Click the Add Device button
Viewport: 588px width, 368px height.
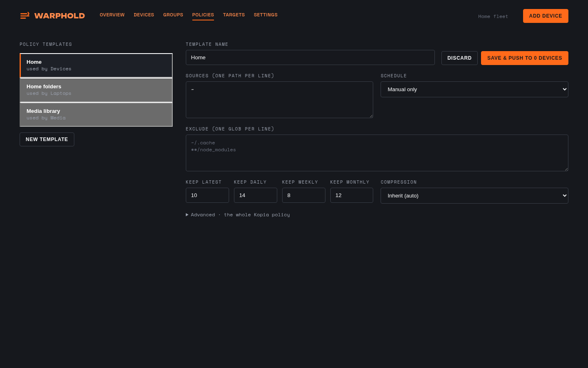click(x=546, y=16)
